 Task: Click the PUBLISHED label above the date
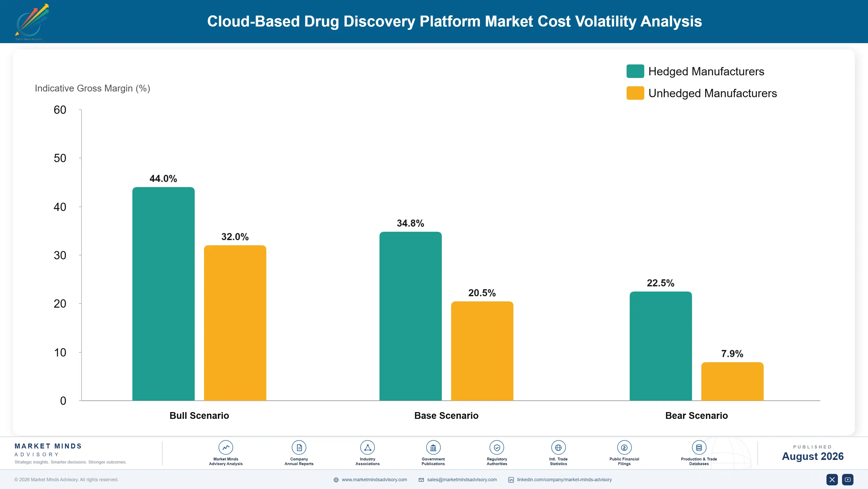coord(812,447)
